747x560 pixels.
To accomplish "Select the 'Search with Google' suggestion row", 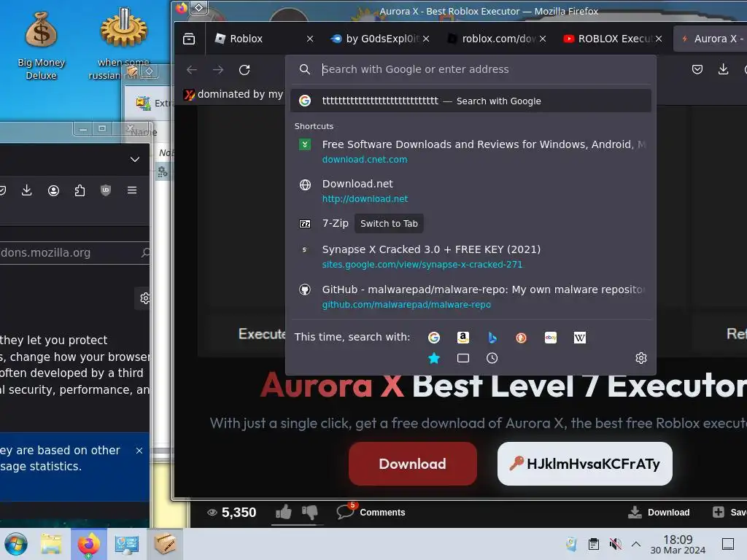I will point(471,101).
